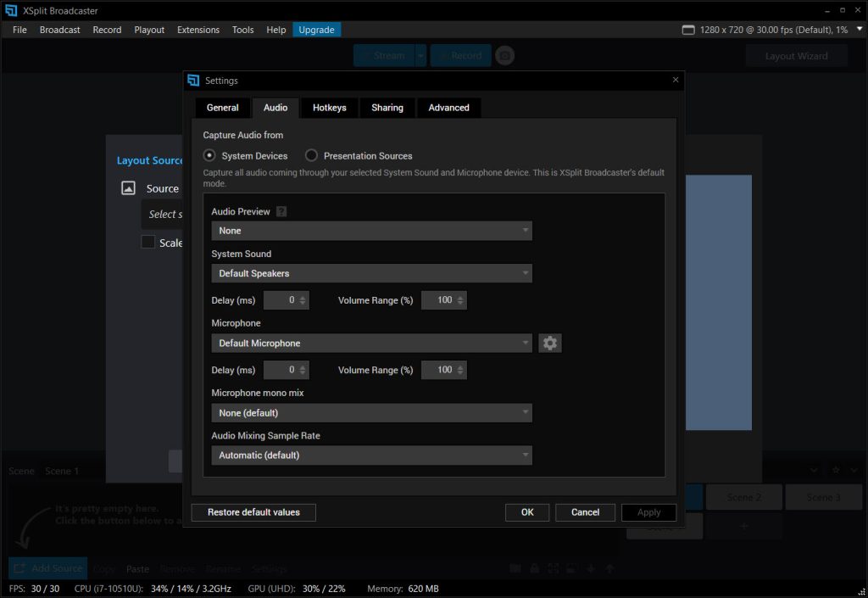Open the Stream button dropdown arrow

(420, 55)
